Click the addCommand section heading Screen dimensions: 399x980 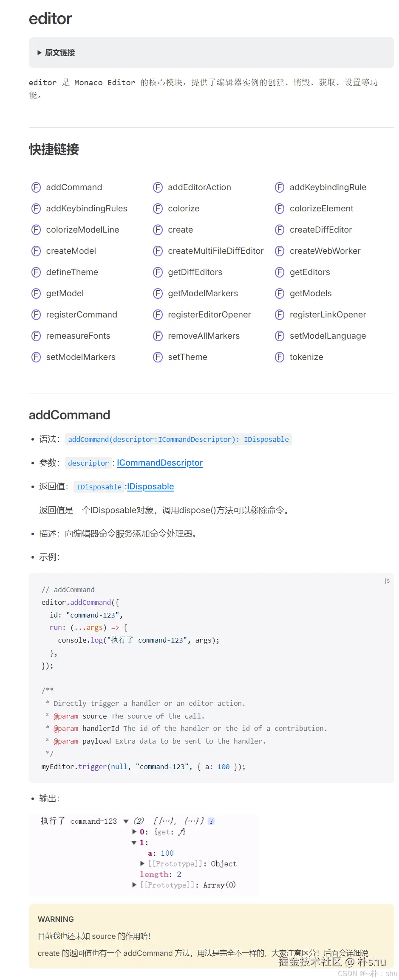point(69,415)
